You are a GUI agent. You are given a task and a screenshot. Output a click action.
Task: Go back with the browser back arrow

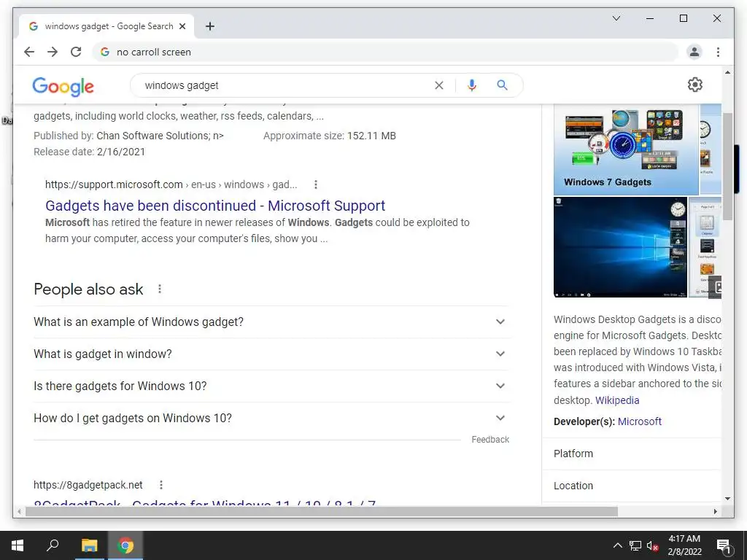(x=29, y=52)
